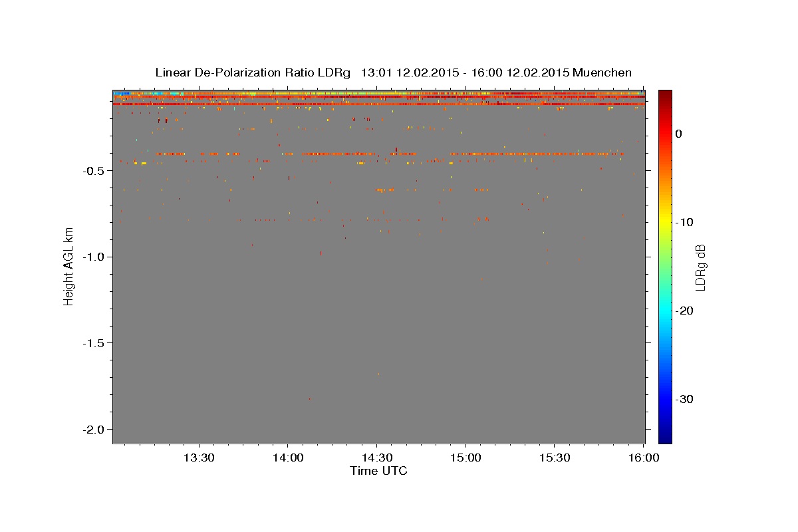The image size is (798, 532).
Task: Click the gray plot area near 1.5 km
Action: [378, 343]
